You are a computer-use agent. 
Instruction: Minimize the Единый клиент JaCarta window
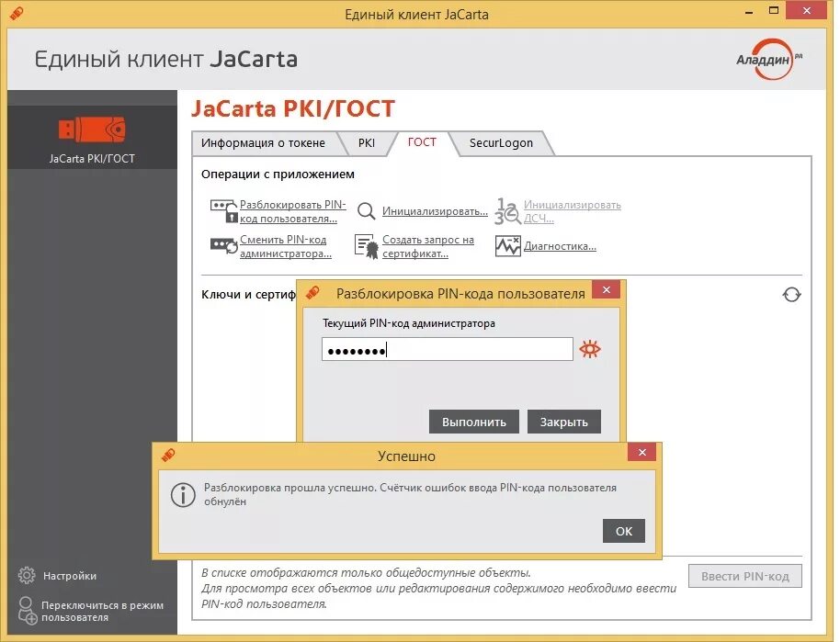pos(749,12)
